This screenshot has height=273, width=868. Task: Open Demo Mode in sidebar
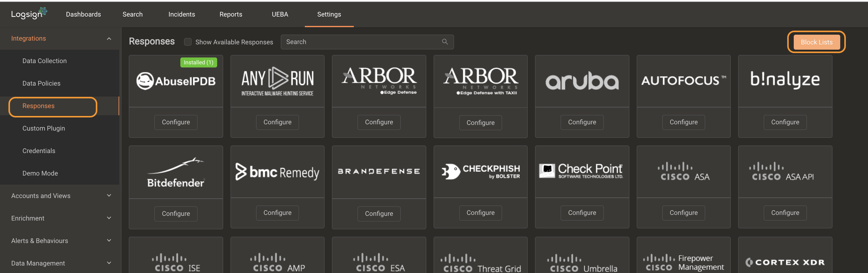[x=40, y=173]
